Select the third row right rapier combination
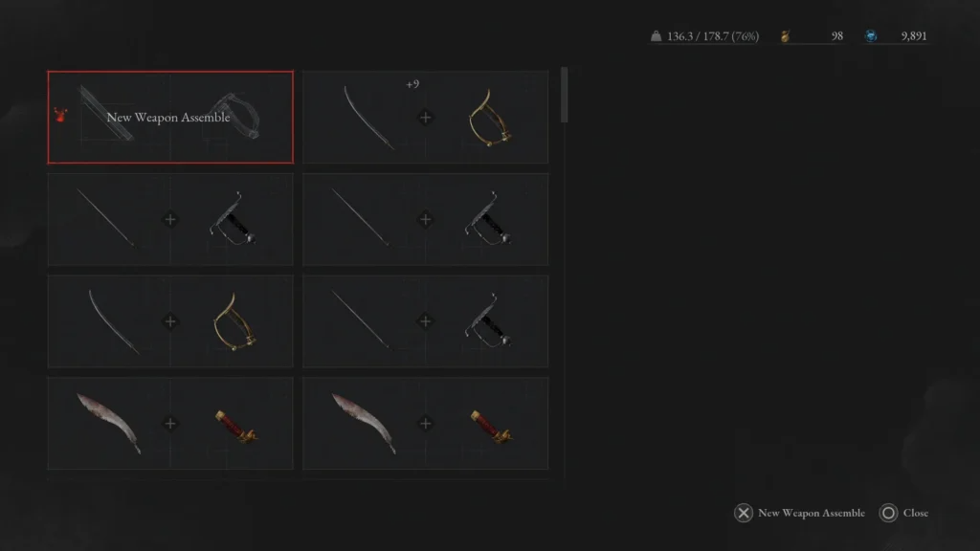Image resolution: width=980 pixels, height=551 pixels. pyautogui.click(x=425, y=321)
